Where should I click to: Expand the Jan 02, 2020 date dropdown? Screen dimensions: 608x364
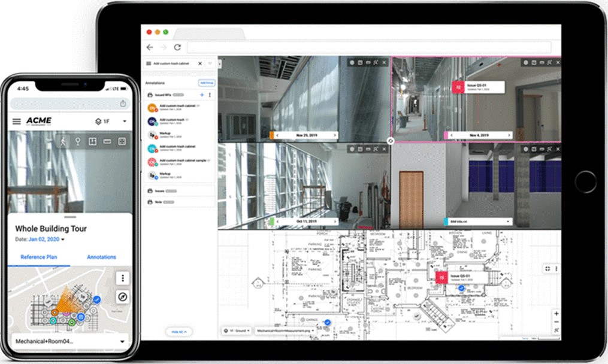(63, 239)
